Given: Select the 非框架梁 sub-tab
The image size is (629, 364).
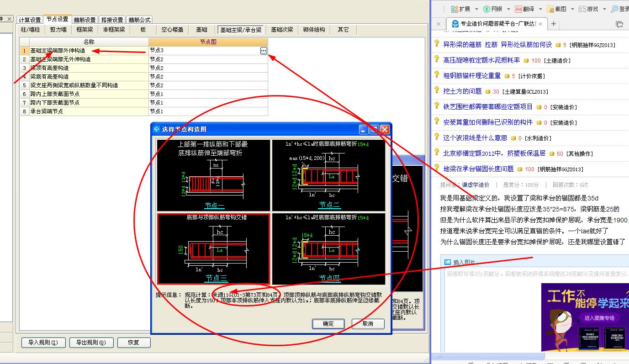Looking at the screenshot, I should click(x=114, y=30).
